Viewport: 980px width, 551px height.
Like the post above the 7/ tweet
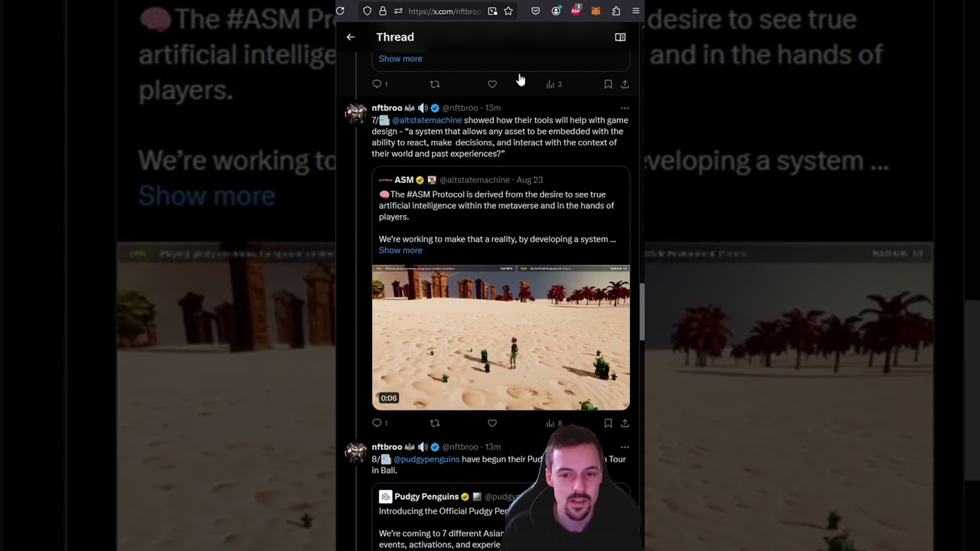click(x=492, y=84)
